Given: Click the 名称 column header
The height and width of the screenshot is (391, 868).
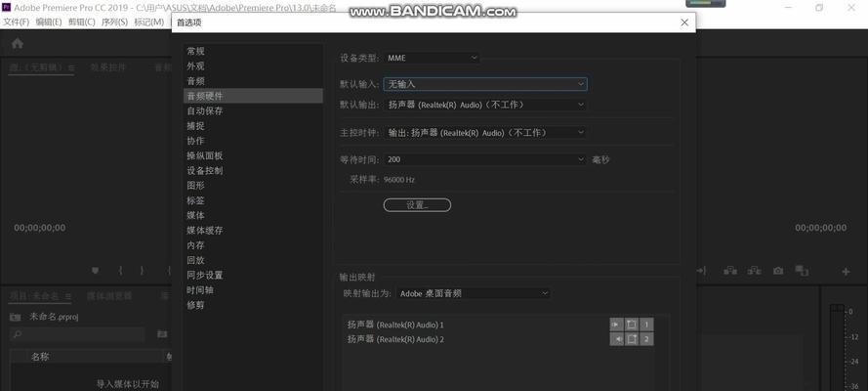Looking at the screenshot, I should tap(40, 357).
